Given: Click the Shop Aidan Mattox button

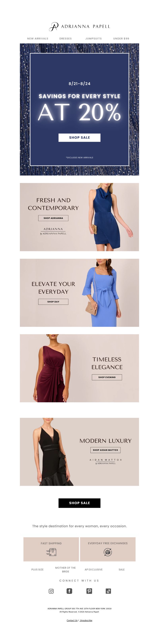Looking at the screenshot, I should 105,450.
